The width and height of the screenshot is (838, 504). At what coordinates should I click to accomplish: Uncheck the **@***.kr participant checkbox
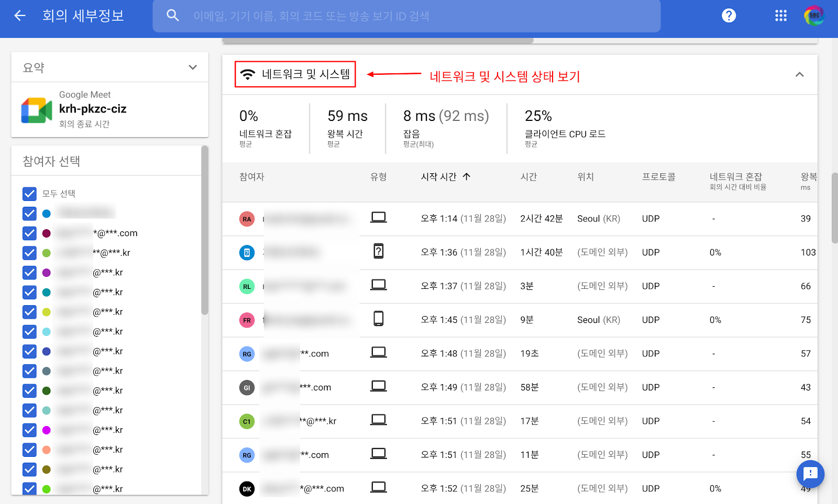coord(30,253)
